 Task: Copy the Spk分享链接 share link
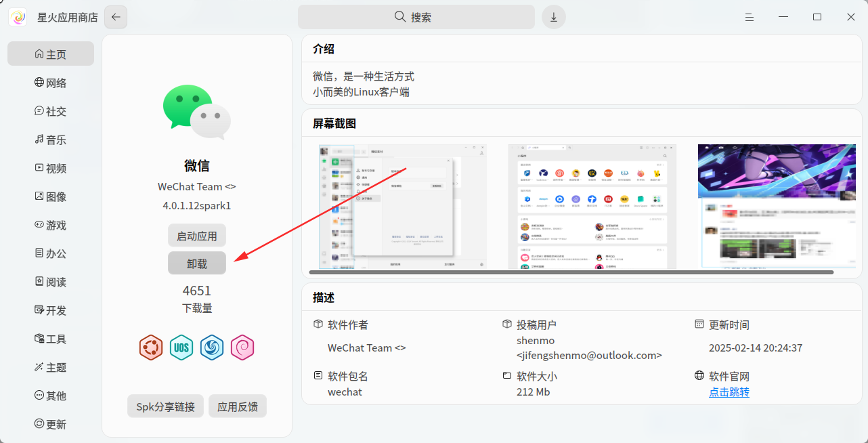(x=166, y=406)
